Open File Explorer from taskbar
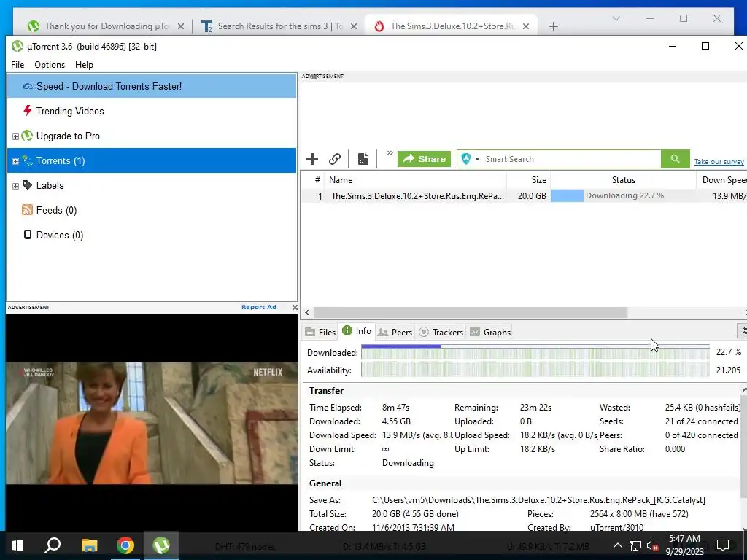Image resolution: width=747 pixels, height=560 pixels. (x=89, y=545)
